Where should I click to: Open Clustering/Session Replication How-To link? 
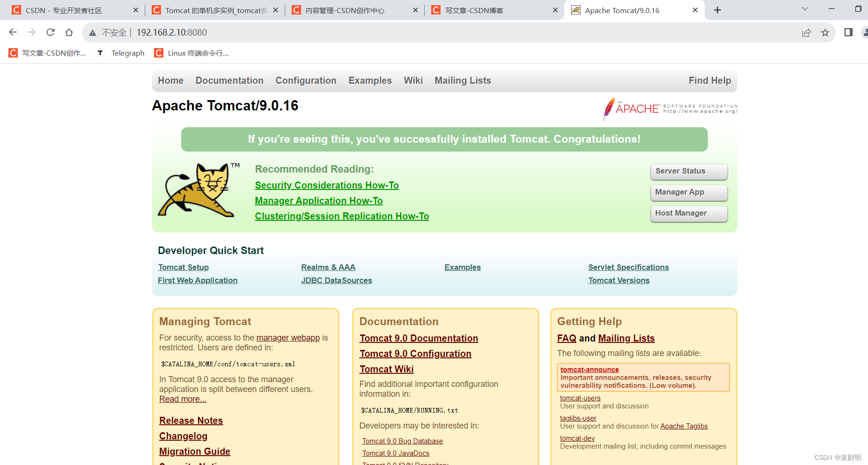(342, 216)
